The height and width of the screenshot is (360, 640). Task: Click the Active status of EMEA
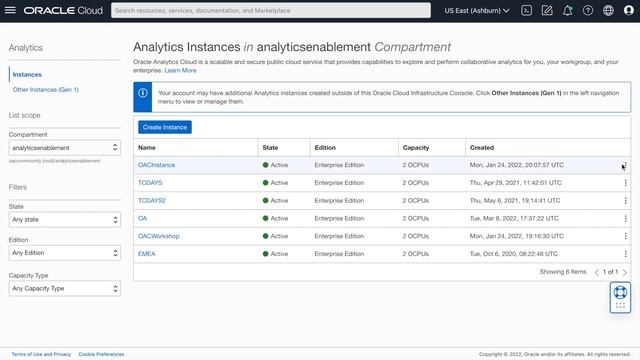point(276,254)
